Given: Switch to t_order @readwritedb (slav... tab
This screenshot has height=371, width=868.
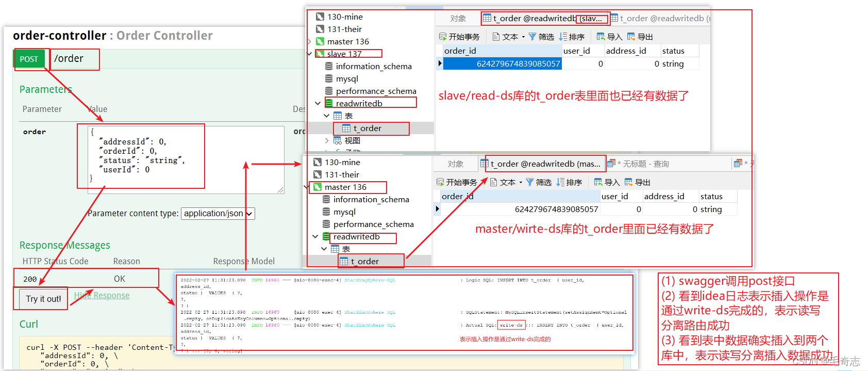Looking at the screenshot, I should [544, 19].
